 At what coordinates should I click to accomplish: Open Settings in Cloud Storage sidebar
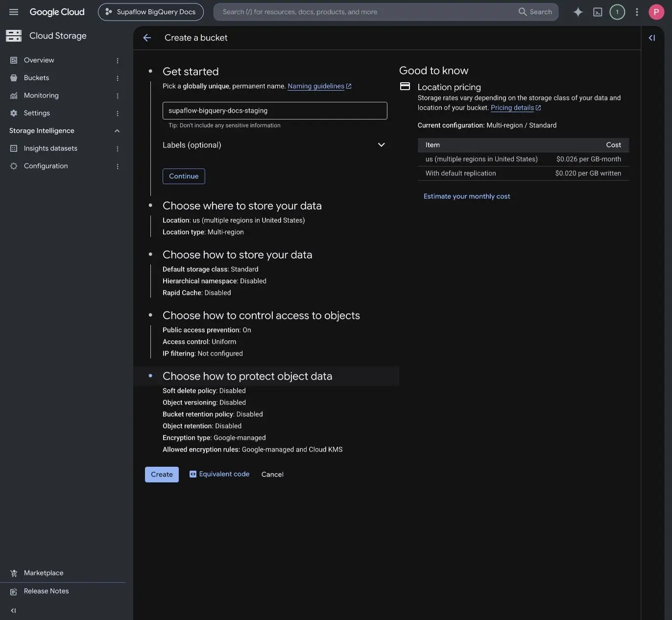37,113
